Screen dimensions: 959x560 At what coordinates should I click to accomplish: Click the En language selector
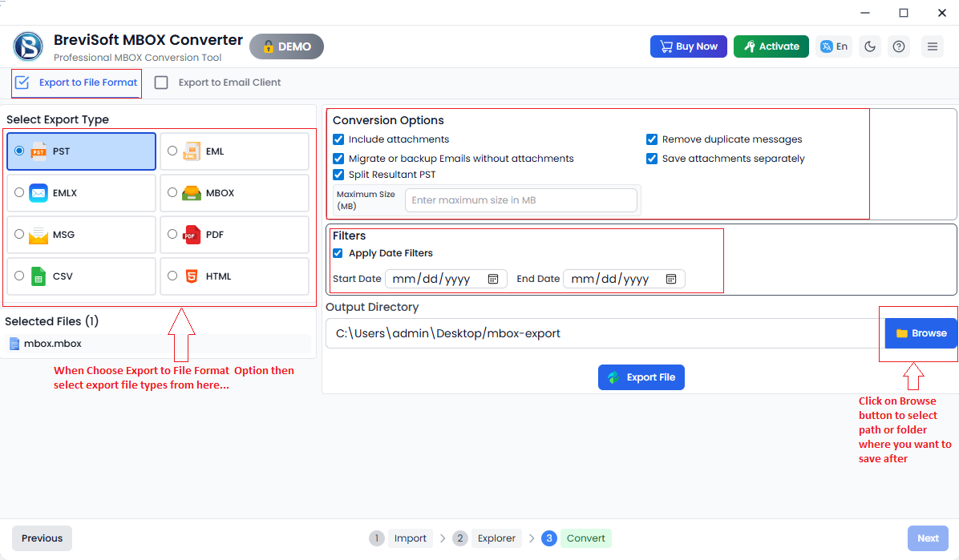pyautogui.click(x=834, y=46)
